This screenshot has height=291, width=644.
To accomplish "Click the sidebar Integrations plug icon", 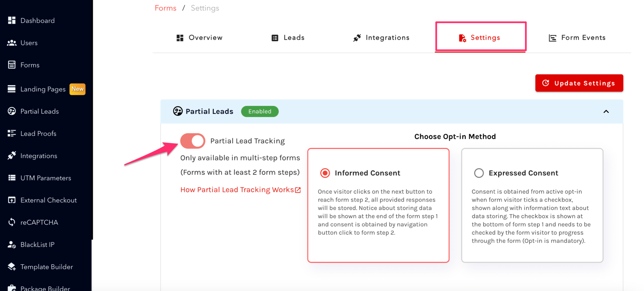I will pyautogui.click(x=12, y=156).
